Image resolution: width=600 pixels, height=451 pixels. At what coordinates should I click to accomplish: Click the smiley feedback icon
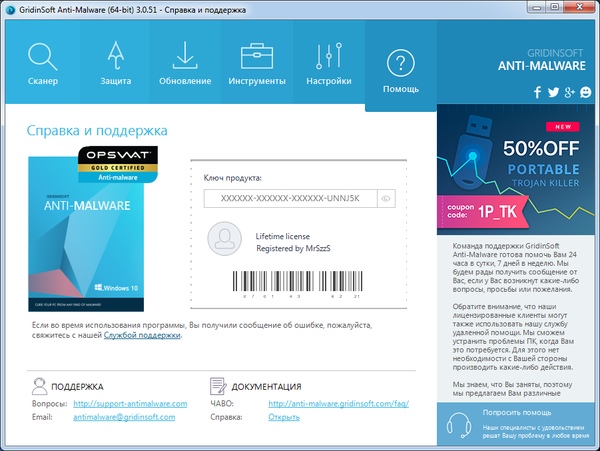[584, 93]
